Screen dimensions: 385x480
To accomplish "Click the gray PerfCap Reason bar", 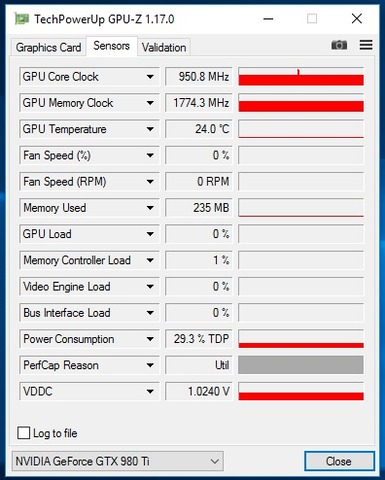I will click(301, 365).
